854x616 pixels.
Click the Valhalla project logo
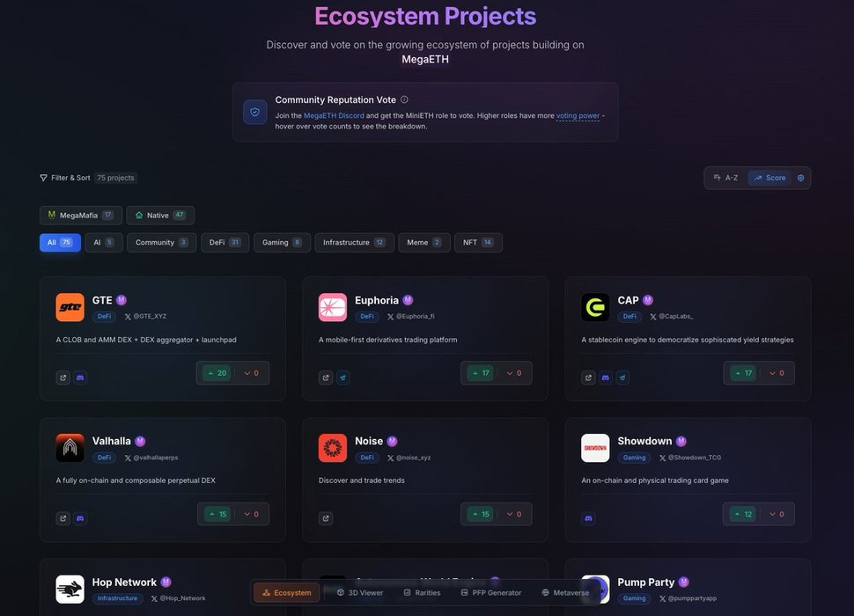(70, 448)
